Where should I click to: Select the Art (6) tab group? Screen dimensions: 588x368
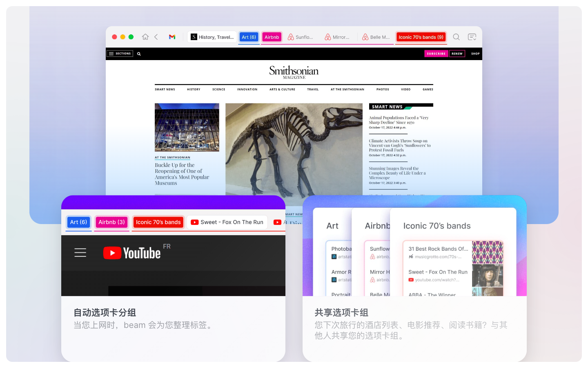coord(249,37)
